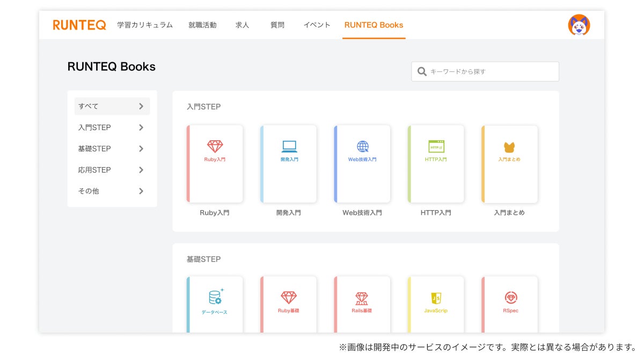Expand the 基礎STEP sidebar chevron
This screenshot has width=644, height=360.
[x=141, y=149]
